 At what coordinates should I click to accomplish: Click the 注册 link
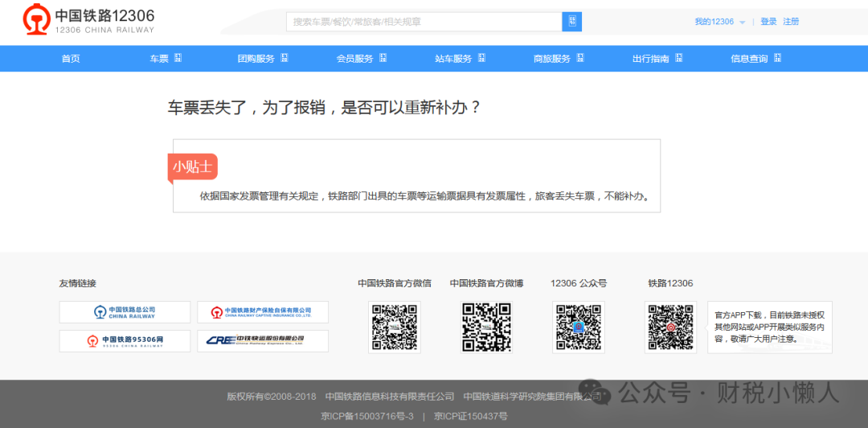point(791,22)
